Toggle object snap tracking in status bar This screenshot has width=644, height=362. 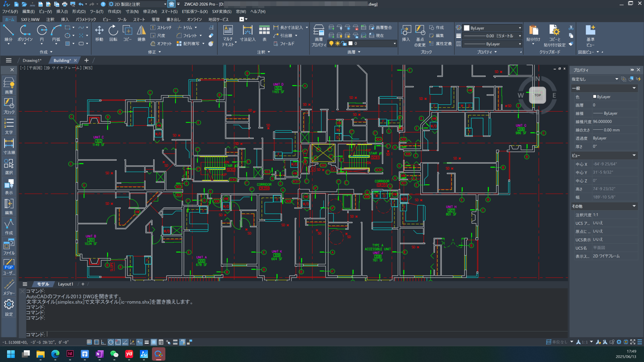click(x=125, y=342)
